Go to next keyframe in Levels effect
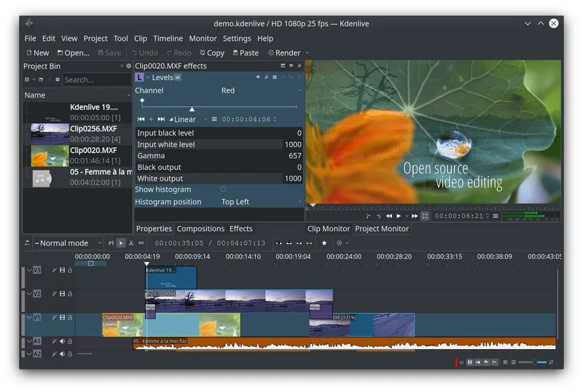This screenshot has width=583, height=392. pyautogui.click(x=161, y=119)
